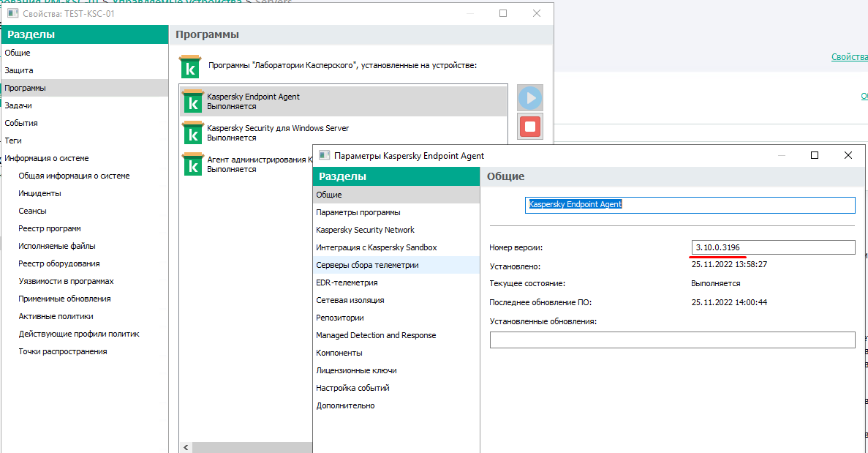Select Kaspersky Endpoint Agent row in program list
Viewport: 868px width, 453px height.
coord(344,101)
